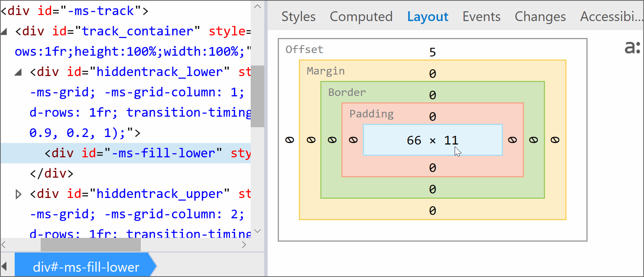Click the DOM tree scroll-up arrow
The width and height of the screenshot is (644, 277).
pyautogui.click(x=257, y=6)
